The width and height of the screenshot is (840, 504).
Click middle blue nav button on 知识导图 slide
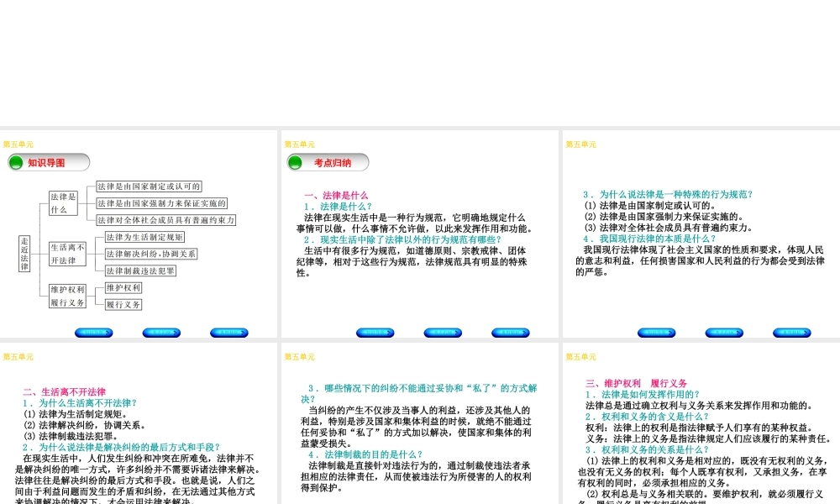(x=161, y=333)
